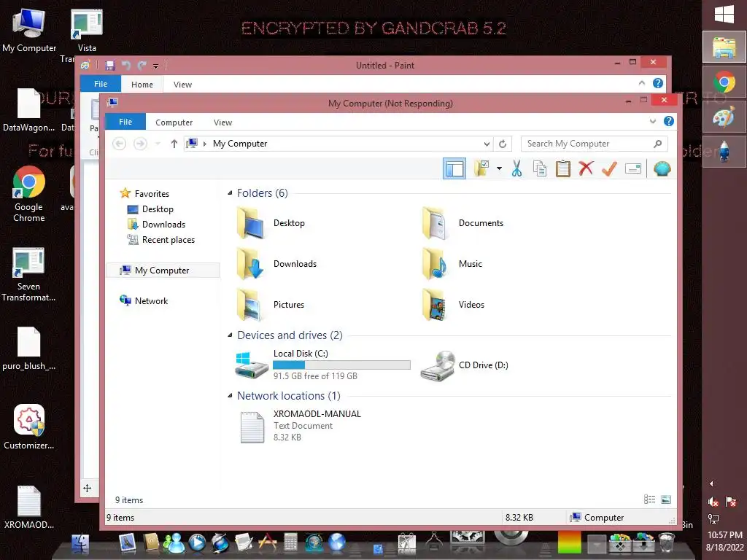Click Paint's Save quick access icon

110,65
